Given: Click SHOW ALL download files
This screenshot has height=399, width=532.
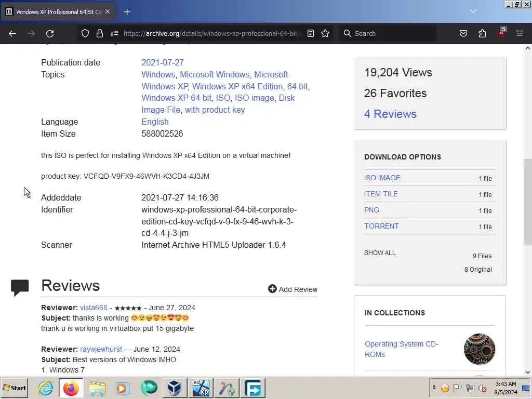Looking at the screenshot, I should point(380,253).
